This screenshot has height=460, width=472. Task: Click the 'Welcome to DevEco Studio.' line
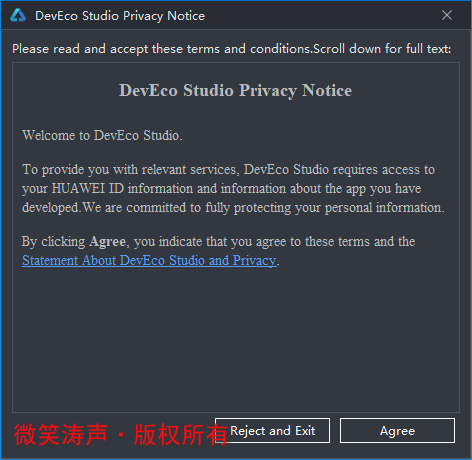[102, 135]
